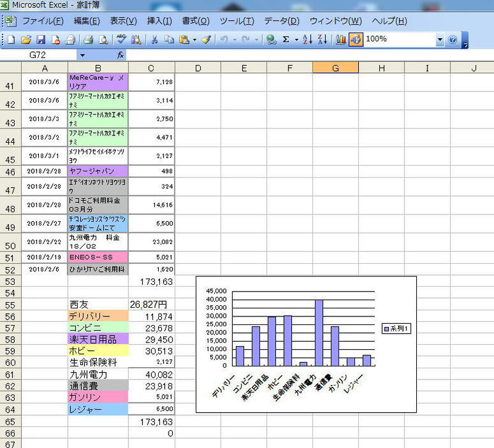Expand the Redo history arrow
Screen dimensions: 494x448
point(256,40)
